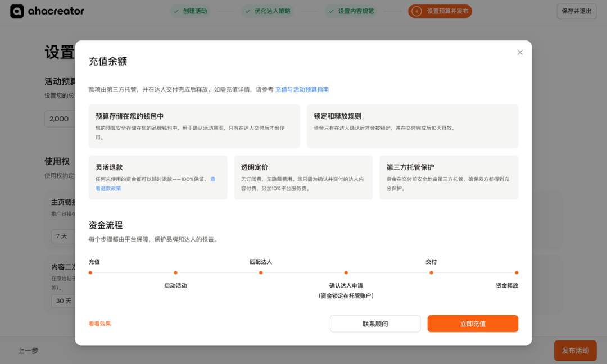Image resolution: width=607 pixels, height=364 pixels.
Task: Go to the 设置内容规范 step
Action: (351, 11)
